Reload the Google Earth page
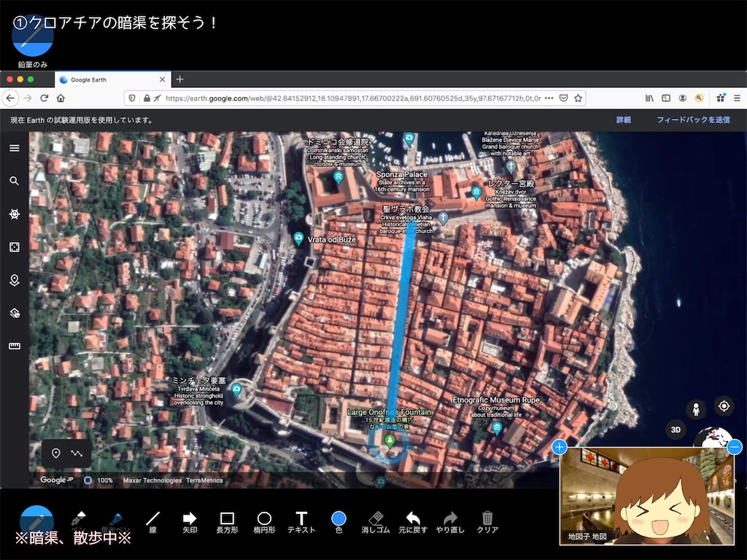Viewport: 747px width, 560px height. pyautogui.click(x=44, y=98)
